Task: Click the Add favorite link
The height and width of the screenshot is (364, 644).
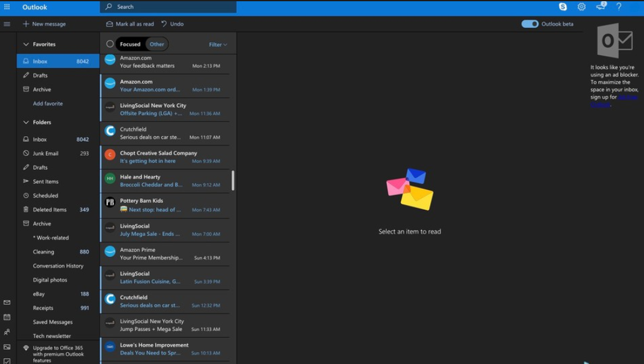Action: (48, 103)
